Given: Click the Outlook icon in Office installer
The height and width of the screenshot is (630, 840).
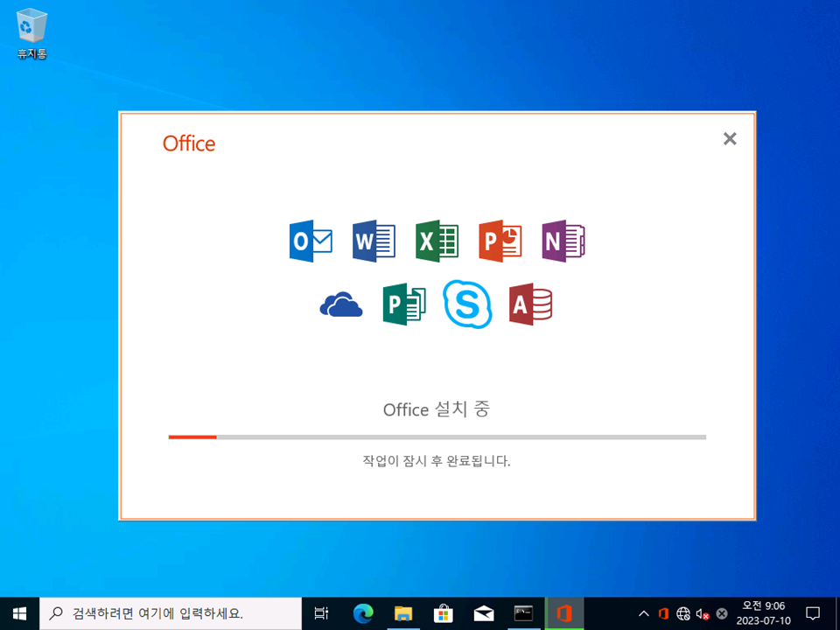Looking at the screenshot, I should [x=311, y=241].
